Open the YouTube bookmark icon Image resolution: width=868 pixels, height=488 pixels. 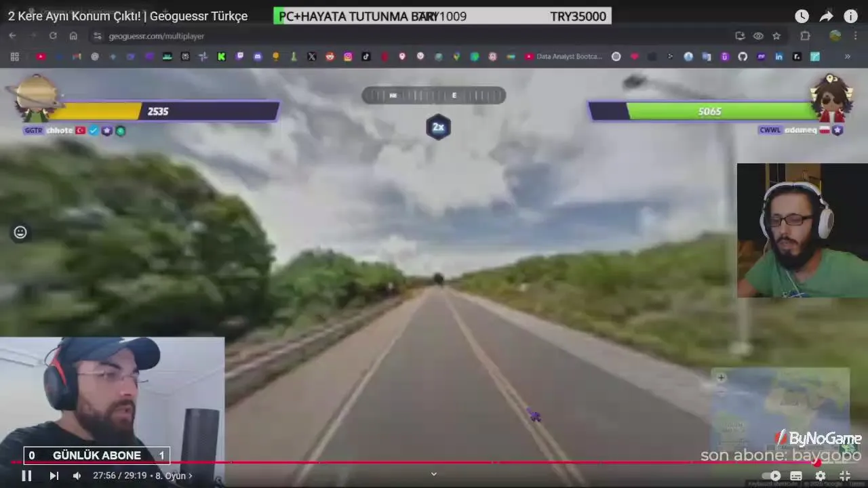tap(41, 57)
